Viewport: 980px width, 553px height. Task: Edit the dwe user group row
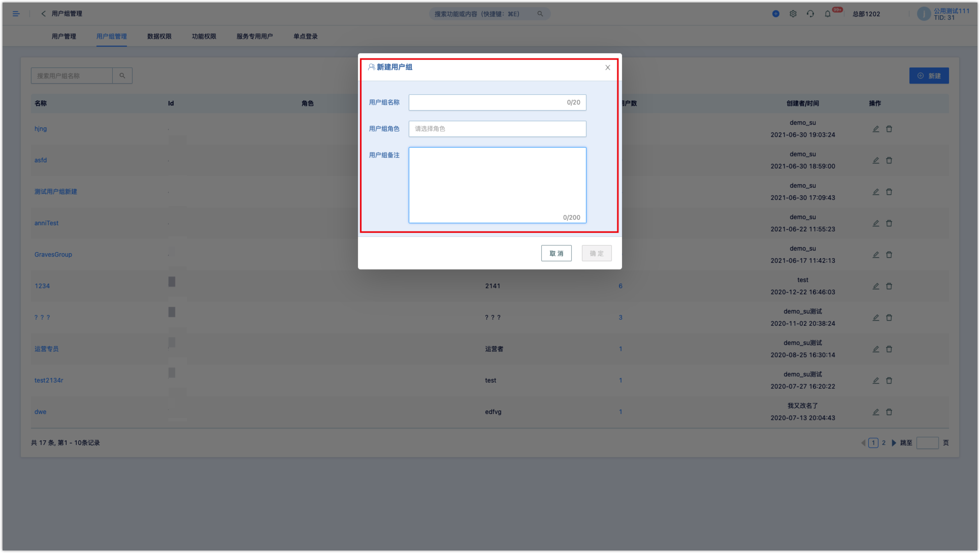click(876, 412)
